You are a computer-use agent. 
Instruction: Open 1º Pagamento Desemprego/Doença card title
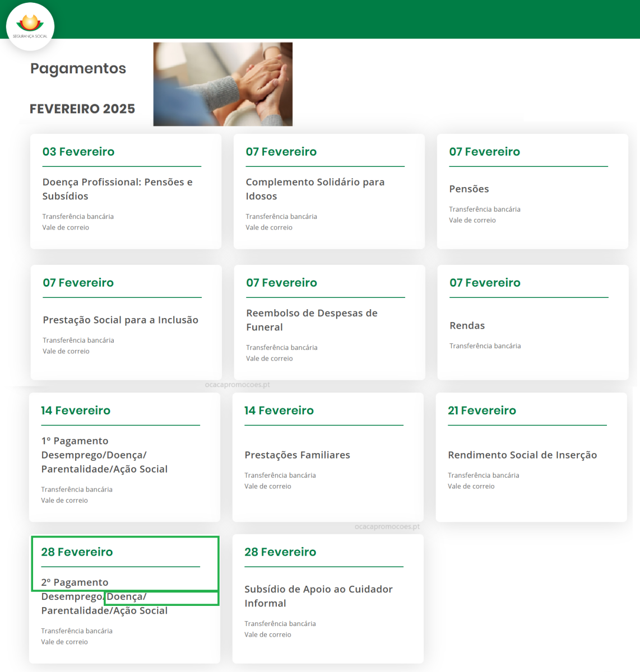tap(104, 455)
